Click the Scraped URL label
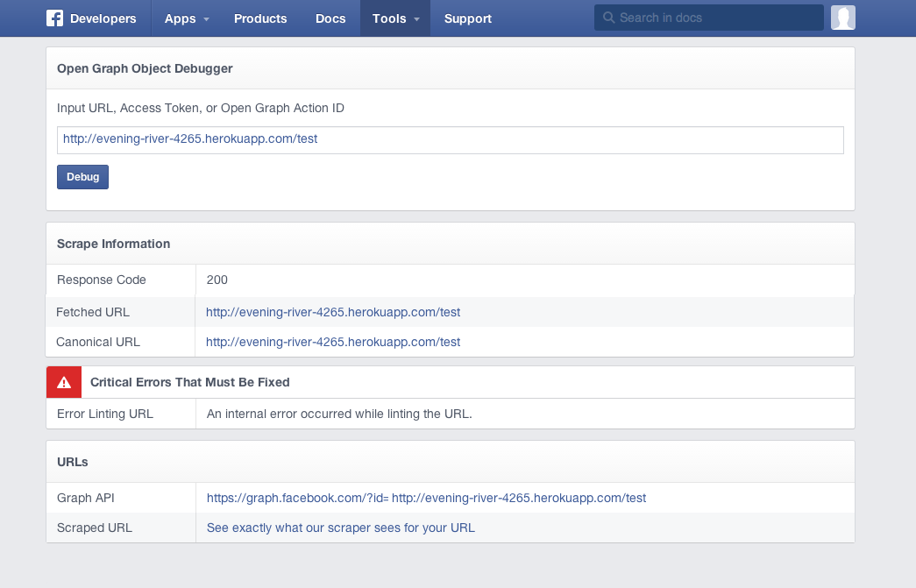 (95, 528)
